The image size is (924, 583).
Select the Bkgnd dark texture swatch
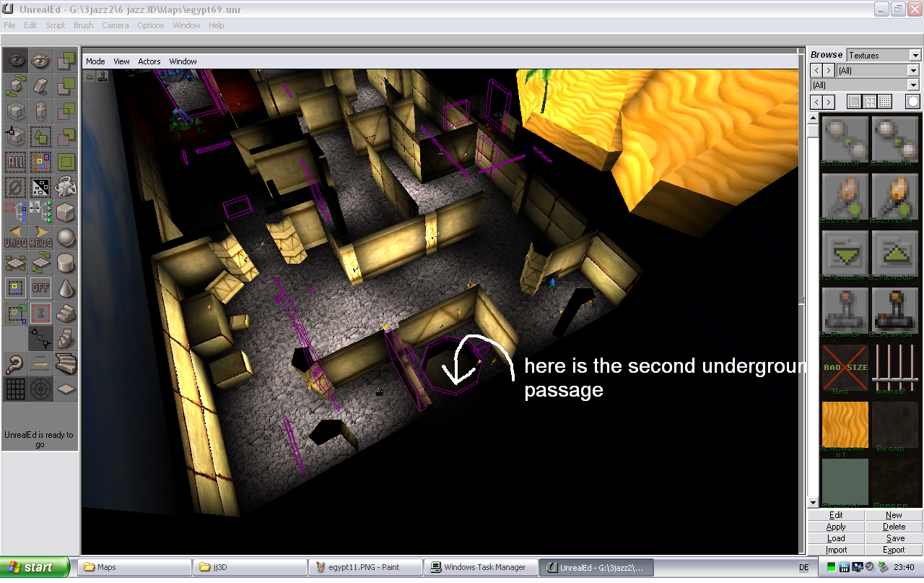[x=895, y=425]
